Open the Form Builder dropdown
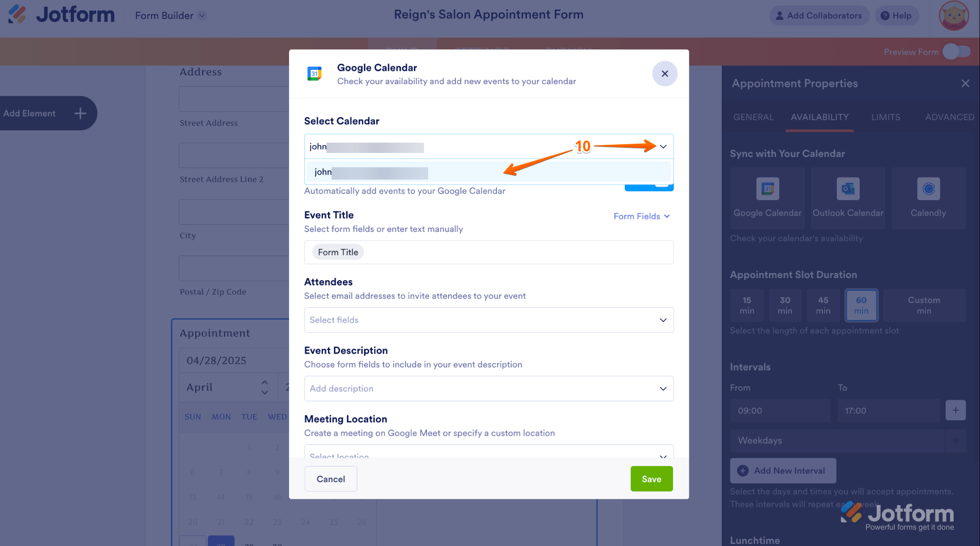This screenshot has height=546, width=980. click(170, 16)
